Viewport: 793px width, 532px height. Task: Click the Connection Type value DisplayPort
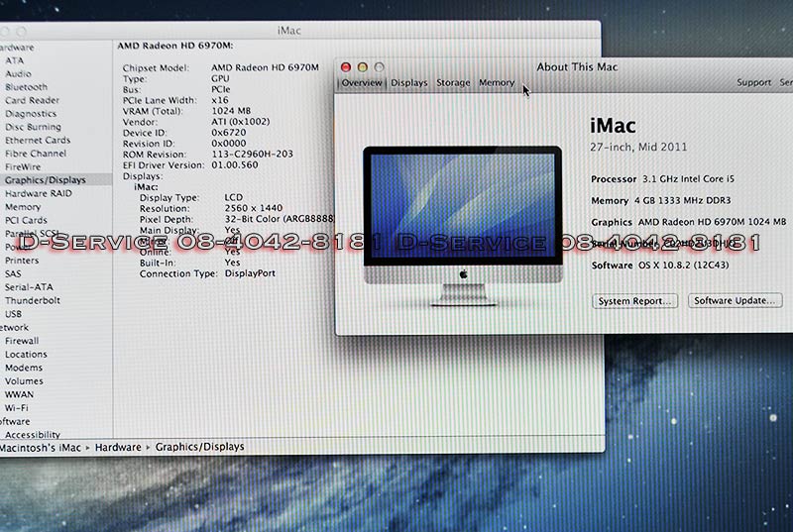[250, 273]
